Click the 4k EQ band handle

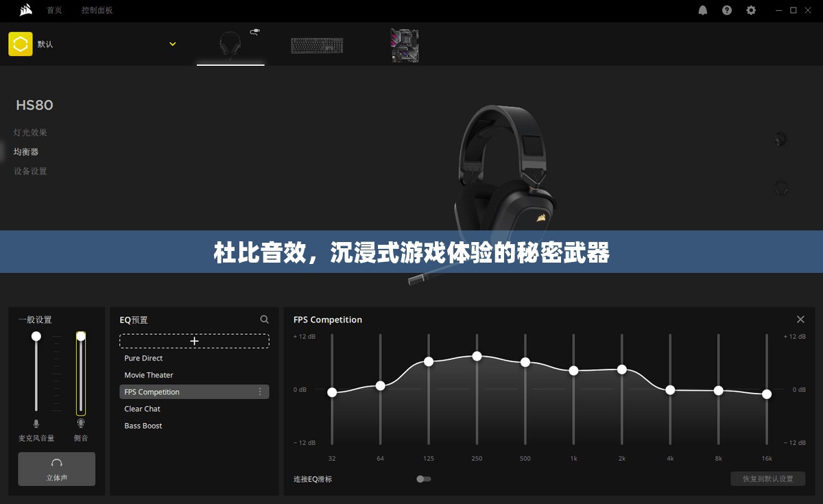[x=670, y=389]
